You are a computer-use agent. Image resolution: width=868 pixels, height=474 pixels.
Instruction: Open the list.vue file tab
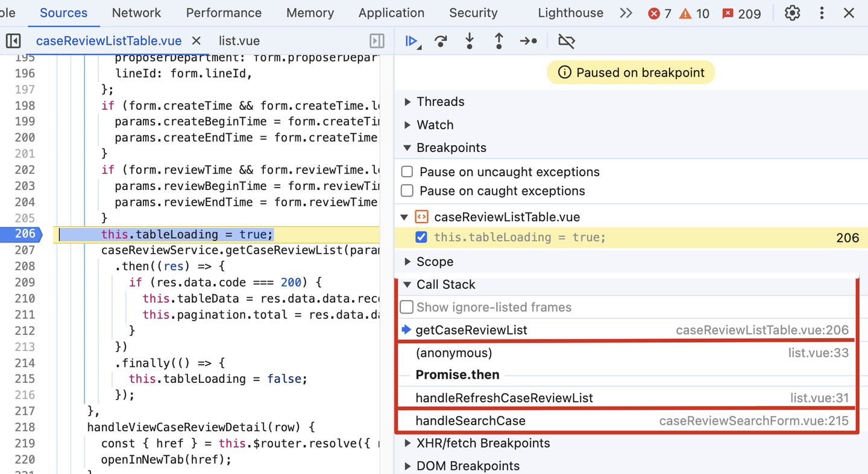click(239, 41)
